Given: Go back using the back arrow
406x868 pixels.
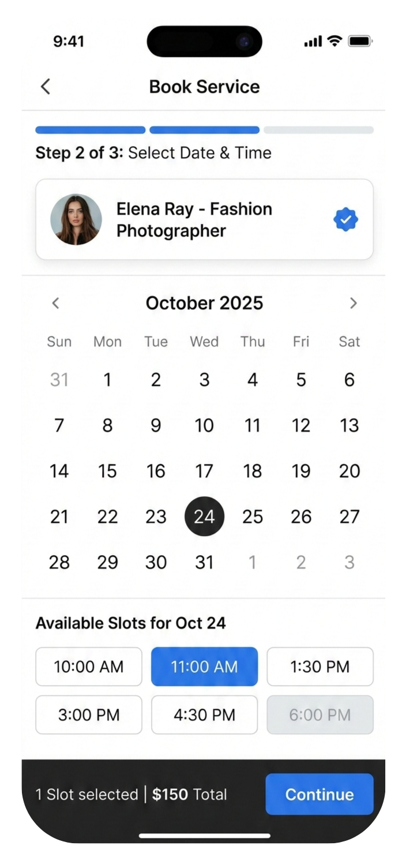Looking at the screenshot, I should pyautogui.click(x=45, y=86).
